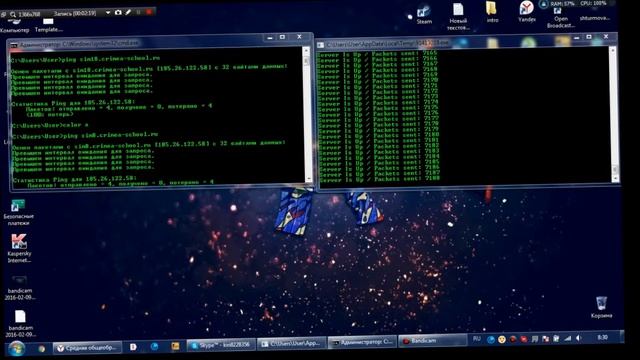The width and height of the screenshot is (640, 360).
Task: Click the cmd.exe window title bar icon
Action: [x=14, y=45]
